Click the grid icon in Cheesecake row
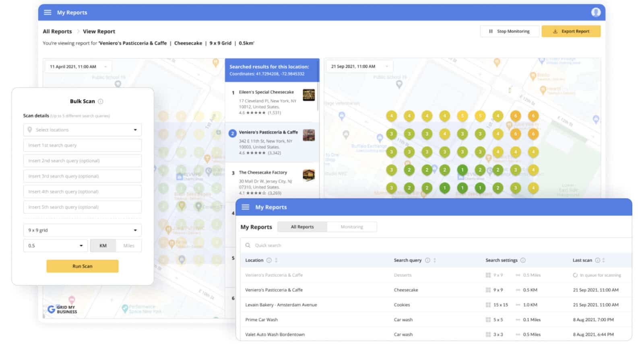 click(488, 290)
